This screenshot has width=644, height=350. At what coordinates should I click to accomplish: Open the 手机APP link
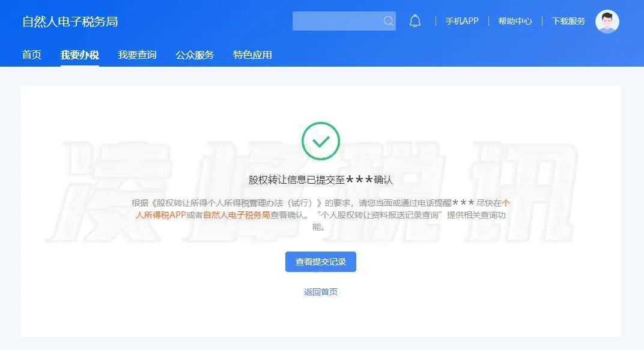tap(461, 21)
